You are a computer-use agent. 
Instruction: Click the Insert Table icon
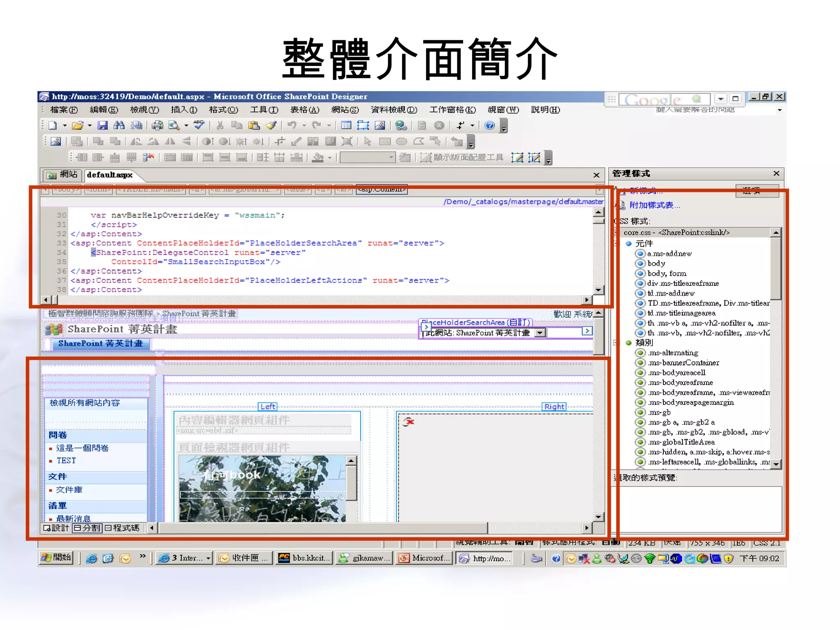[x=346, y=126]
